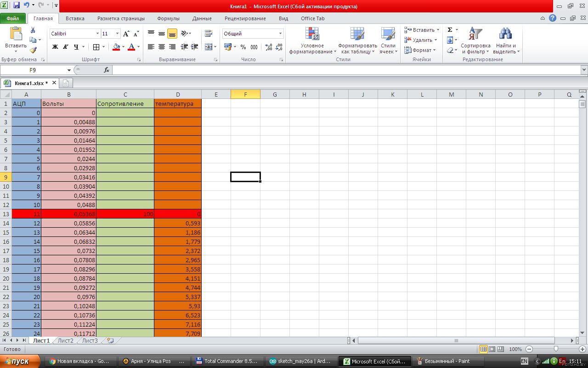Toggle bold formatting (Ж)
This screenshot has height=368, width=588.
point(55,47)
